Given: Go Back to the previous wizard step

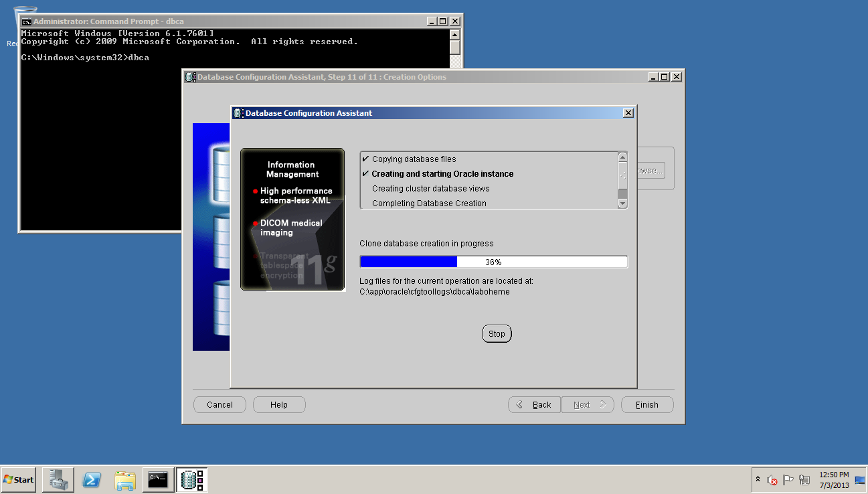Looking at the screenshot, I should coord(534,405).
